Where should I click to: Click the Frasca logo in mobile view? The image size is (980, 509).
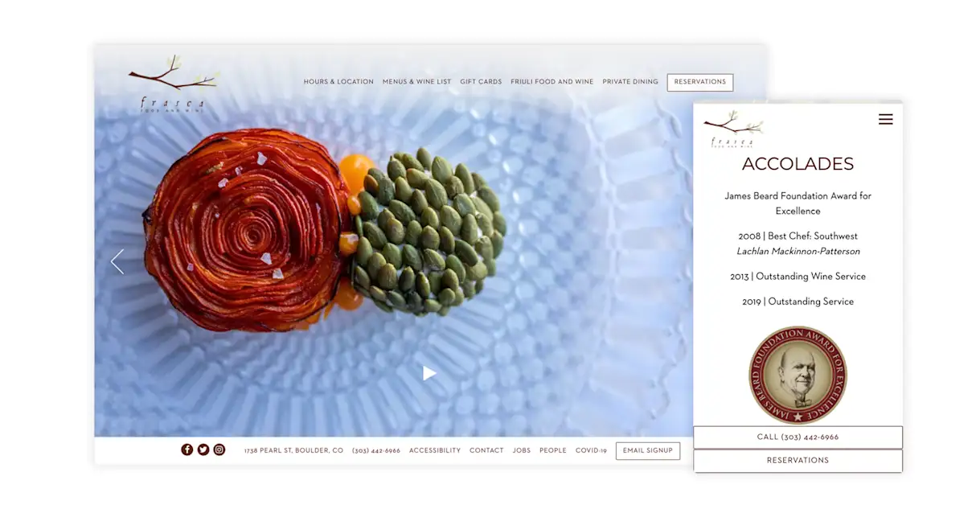pyautogui.click(x=732, y=129)
